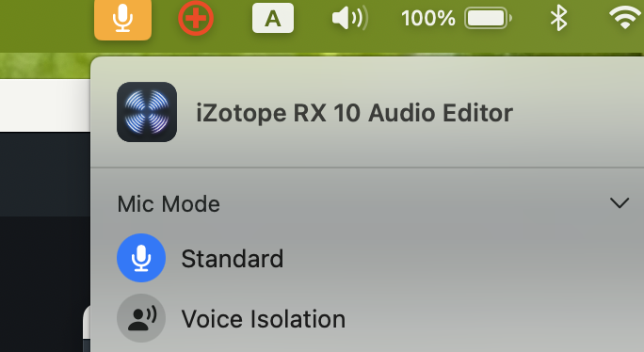Click the Mic Mode section header
Image resolution: width=644 pixels, height=352 pixels.
[169, 203]
